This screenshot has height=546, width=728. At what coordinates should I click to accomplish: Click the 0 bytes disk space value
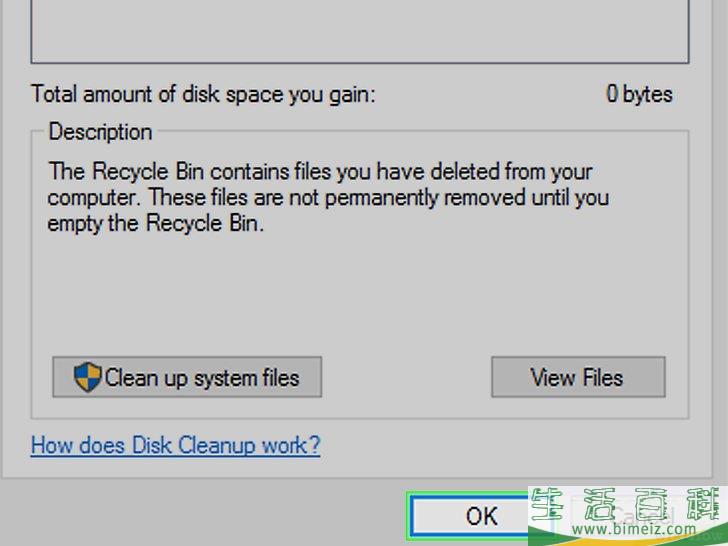[639, 94]
